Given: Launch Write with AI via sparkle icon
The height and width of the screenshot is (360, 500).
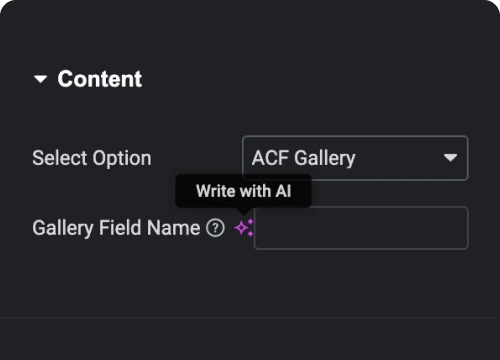Looking at the screenshot, I should 244,228.
